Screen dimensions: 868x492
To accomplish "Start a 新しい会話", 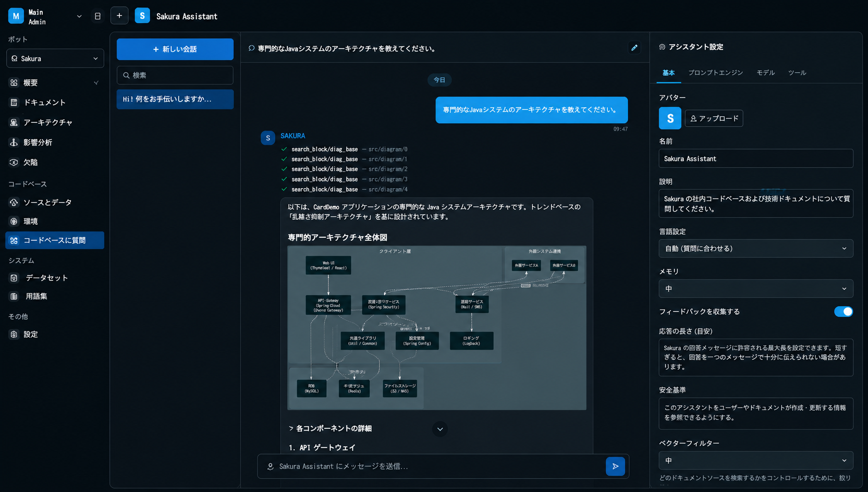I will pyautogui.click(x=175, y=49).
